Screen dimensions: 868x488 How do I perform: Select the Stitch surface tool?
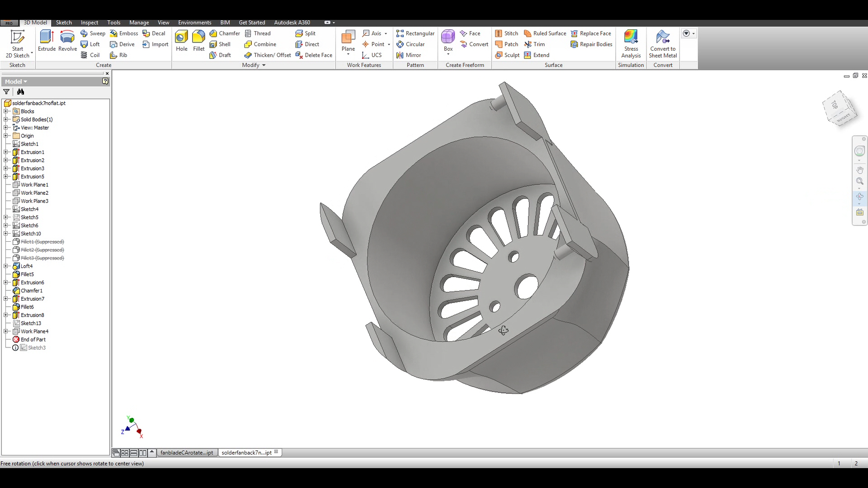click(507, 33)
